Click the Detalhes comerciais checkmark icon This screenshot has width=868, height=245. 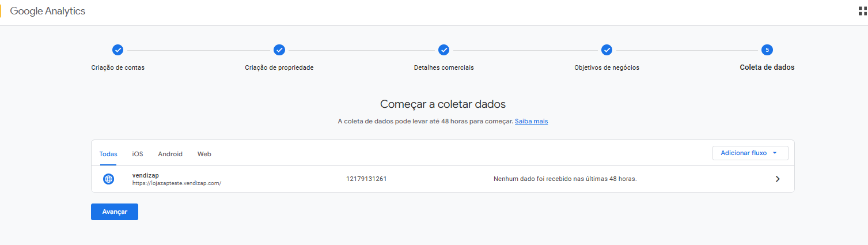(x=444, y=50)
